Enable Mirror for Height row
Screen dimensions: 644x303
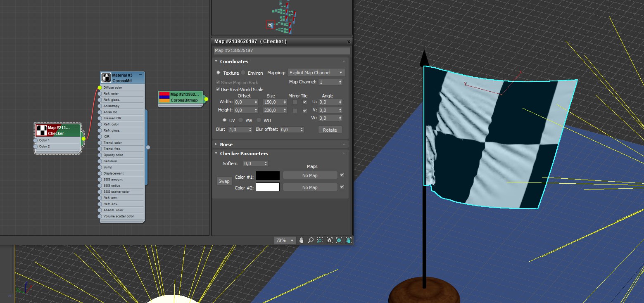pos(295,110)
